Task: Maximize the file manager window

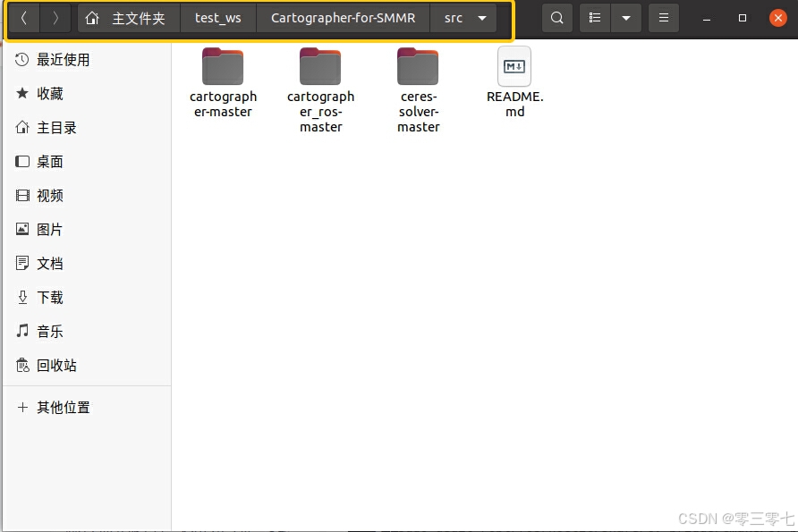Action: [742, 18]
